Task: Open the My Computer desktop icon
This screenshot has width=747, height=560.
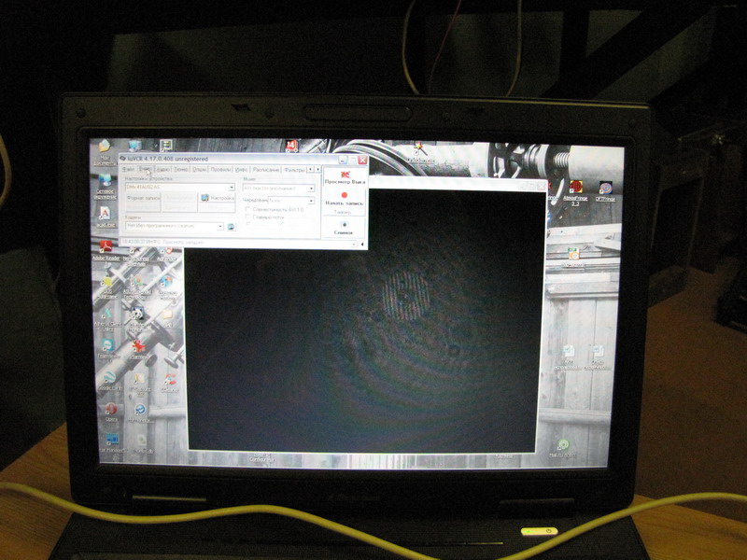Action: pos(135,146)
